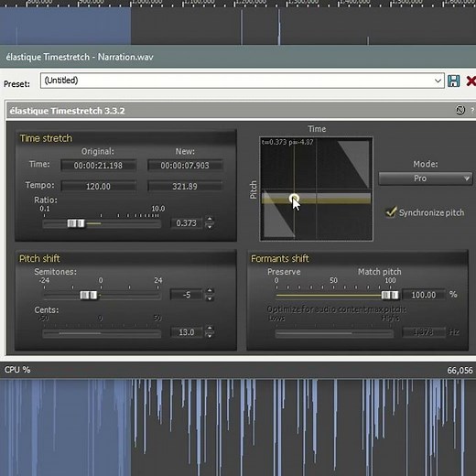The image size is (476, 476).
Task: Save preset using the floppy disk icon
Action: (x=453, y=81)
